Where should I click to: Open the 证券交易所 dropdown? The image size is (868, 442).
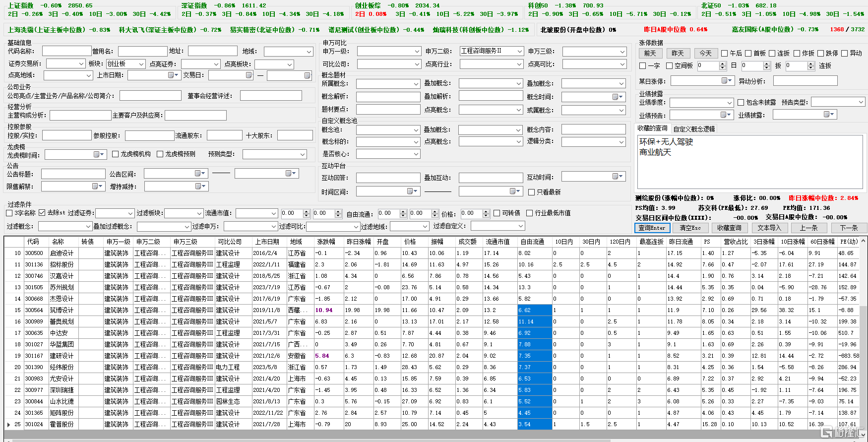(66, 64)
